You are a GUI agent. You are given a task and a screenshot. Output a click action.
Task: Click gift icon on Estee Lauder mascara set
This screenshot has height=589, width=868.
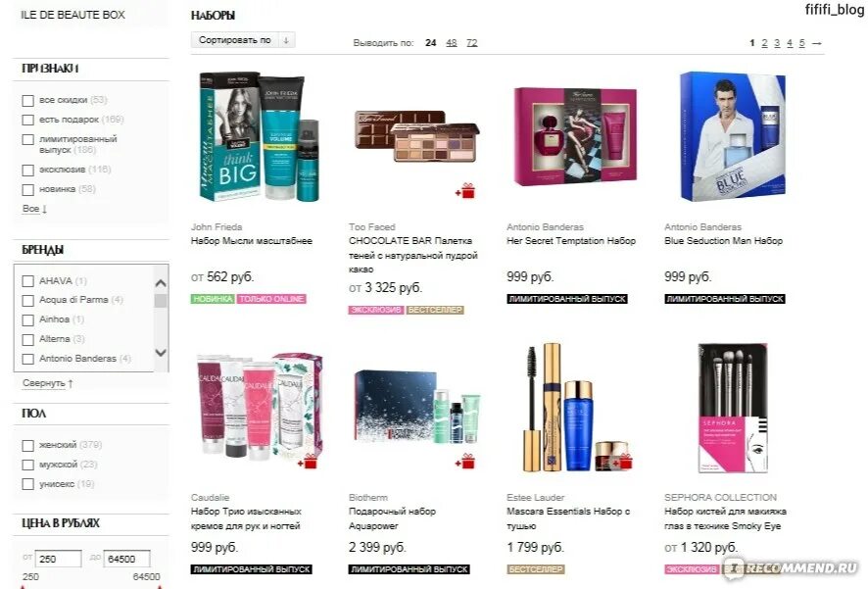pyautogui.click(x=623, y=462)
